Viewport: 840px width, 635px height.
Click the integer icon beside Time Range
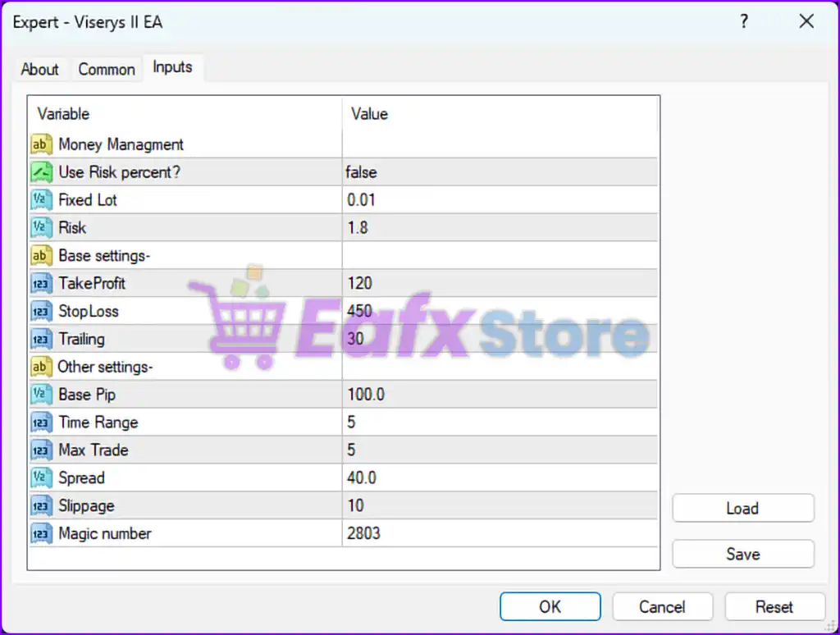pos(41,423)
